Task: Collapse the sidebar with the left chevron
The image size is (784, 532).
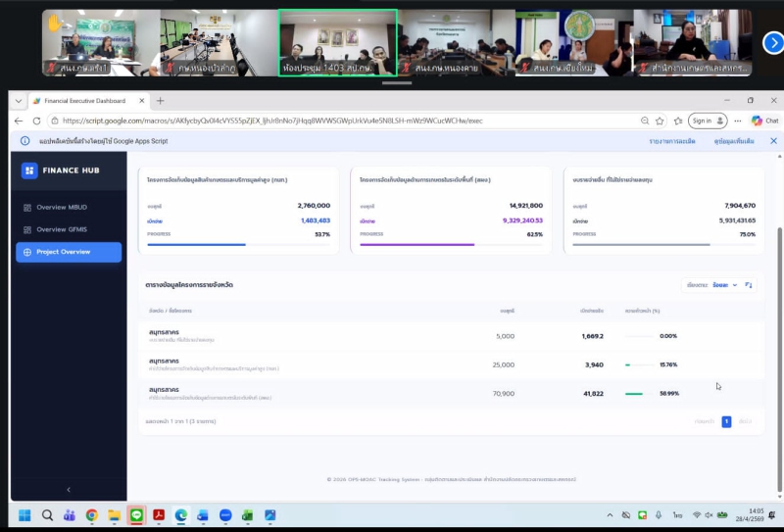Action: click(x=69, y=489)
